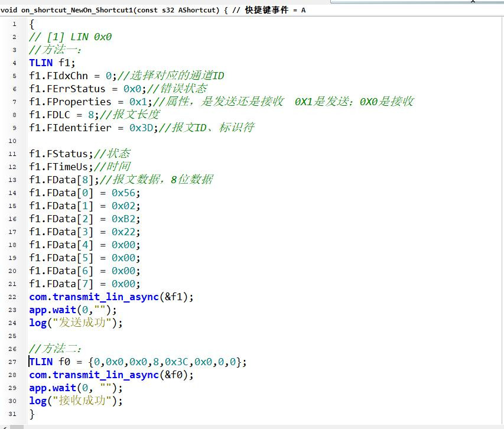The height and width of the screenshot is (429, 504).
Task: Select line number 1 in the gutter
Action: [14, 24]
